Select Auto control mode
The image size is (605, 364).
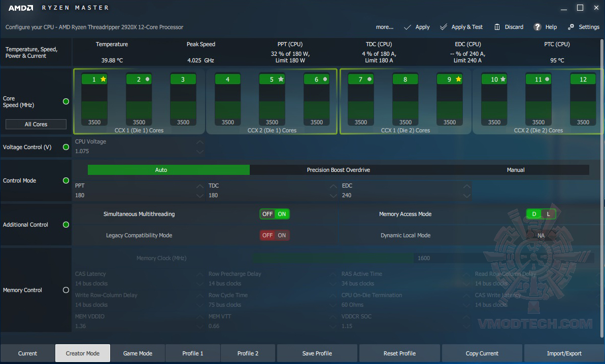pyautogui.click(x=169, y=170)
